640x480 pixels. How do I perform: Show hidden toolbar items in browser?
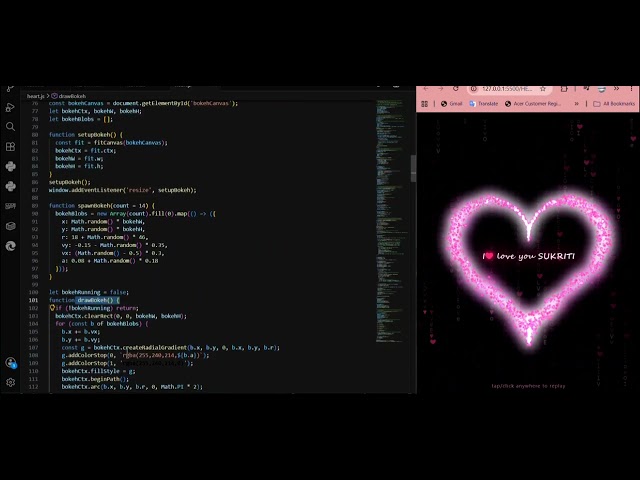[x=616, y=89]
